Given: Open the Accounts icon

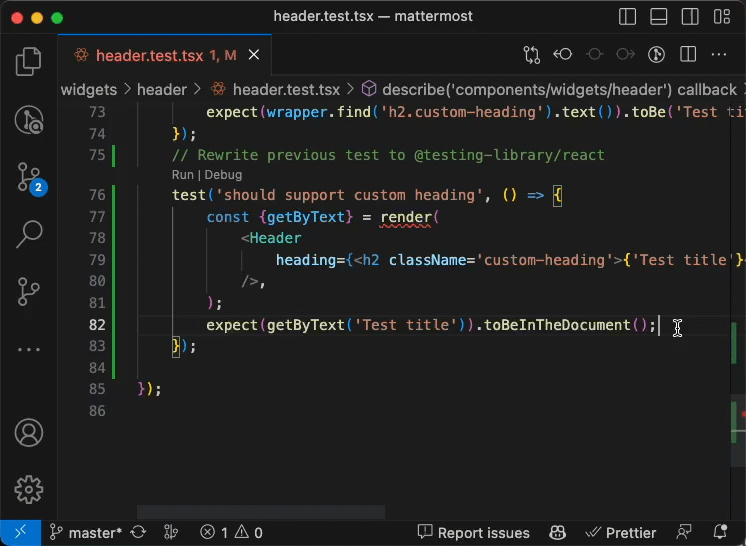Looking at the screenshot, I should (29, 432).
